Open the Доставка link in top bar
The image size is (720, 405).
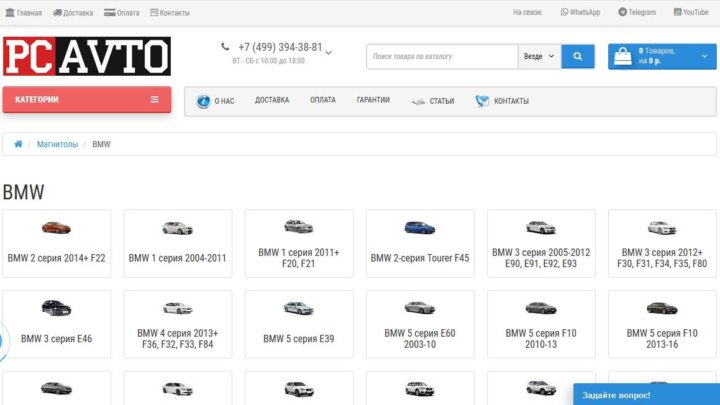click(x=73, y=12)
